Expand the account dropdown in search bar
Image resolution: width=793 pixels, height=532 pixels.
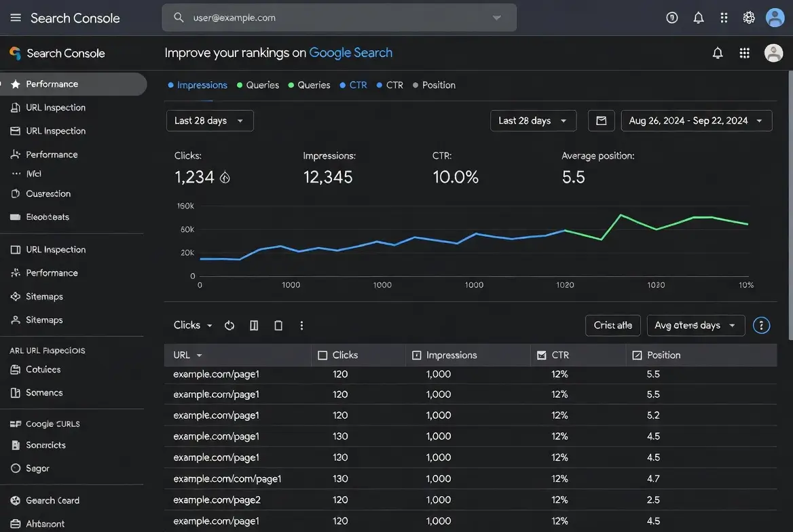pyautogui.click(x=496, y=18)
